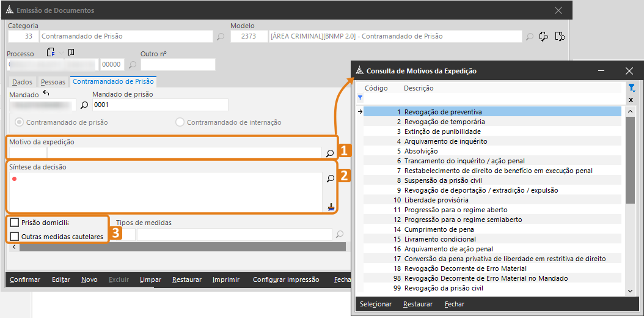Open the Mandado search magnifier
The image size is (644, 318).
(84, 105)
